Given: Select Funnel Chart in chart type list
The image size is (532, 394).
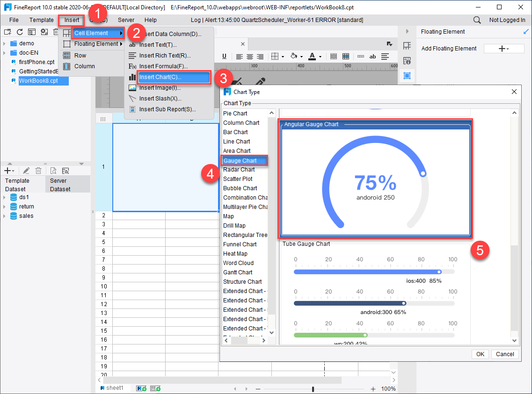Looking at the screenshot, I should 240,244.
